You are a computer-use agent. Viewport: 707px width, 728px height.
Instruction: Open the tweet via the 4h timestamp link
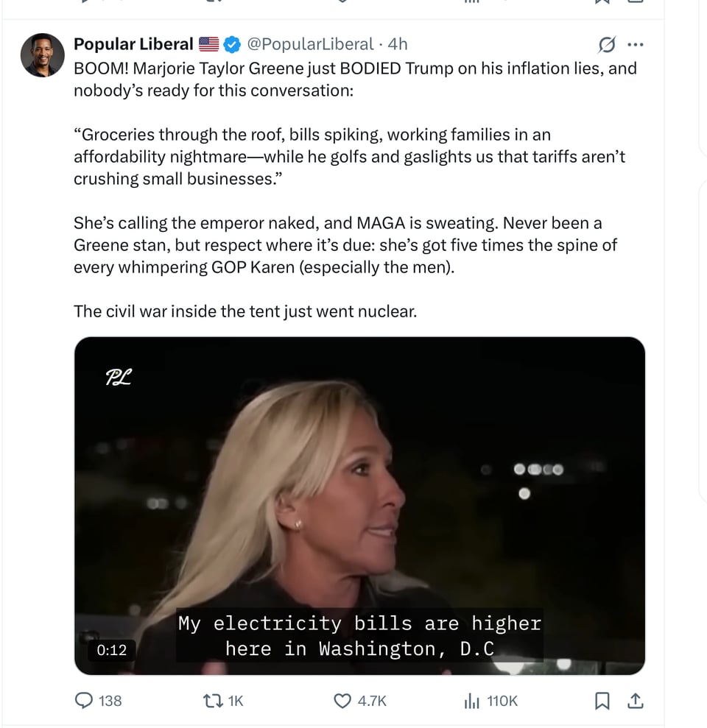click(x=398, y=44)
